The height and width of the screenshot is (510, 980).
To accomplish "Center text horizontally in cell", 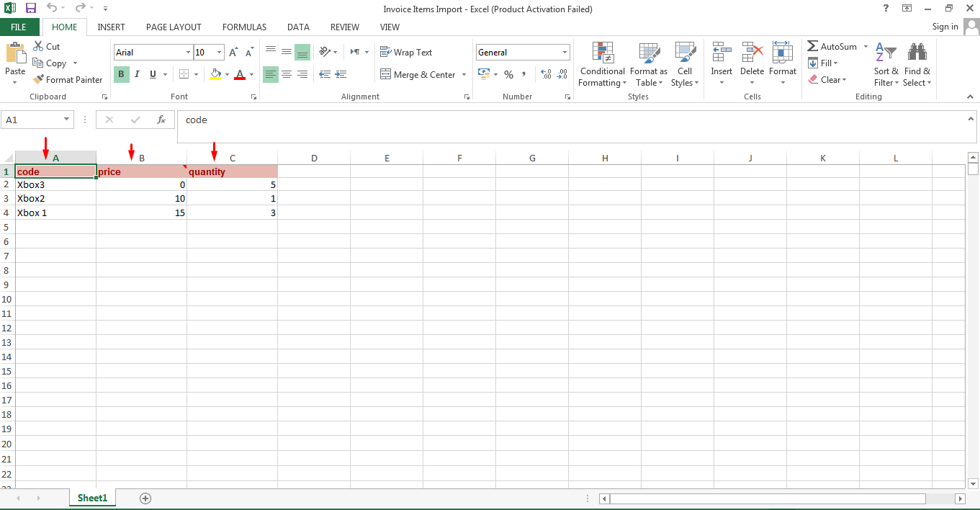I will tap(287, 74).
